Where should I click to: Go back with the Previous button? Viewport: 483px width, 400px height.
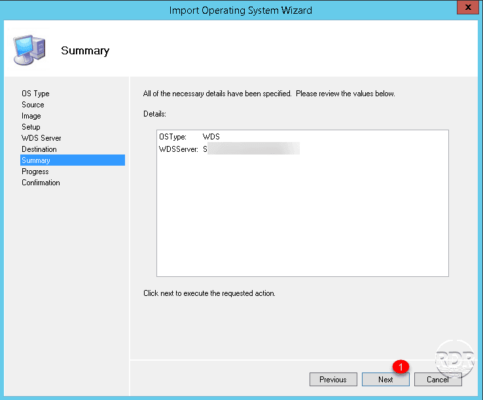(x=333, y=379)
